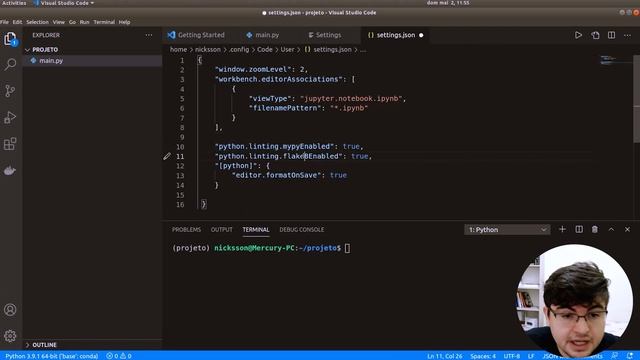The height and width of the screenshot is (360, 640).
Task: Maximize panel with up chevron
Action: coord(611,229)
